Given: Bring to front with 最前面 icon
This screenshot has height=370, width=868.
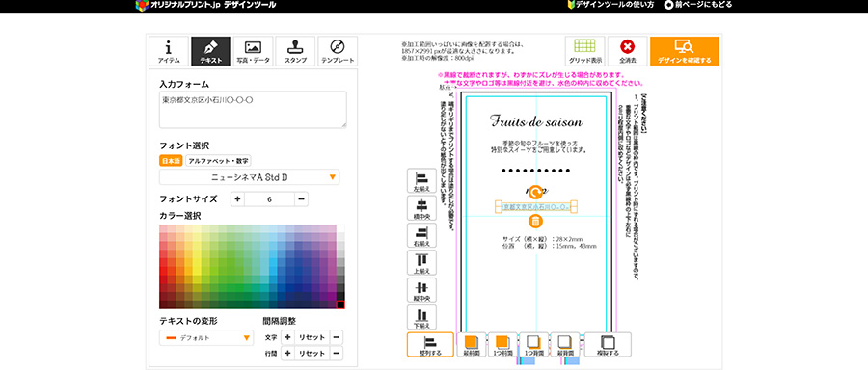Looking at the screenshot, I should pyautogui.click(x=471, y=345).
